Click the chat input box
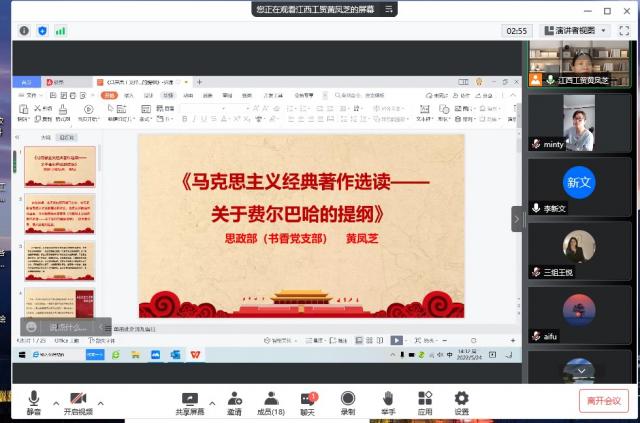640x423 pixels. (68, 327)
